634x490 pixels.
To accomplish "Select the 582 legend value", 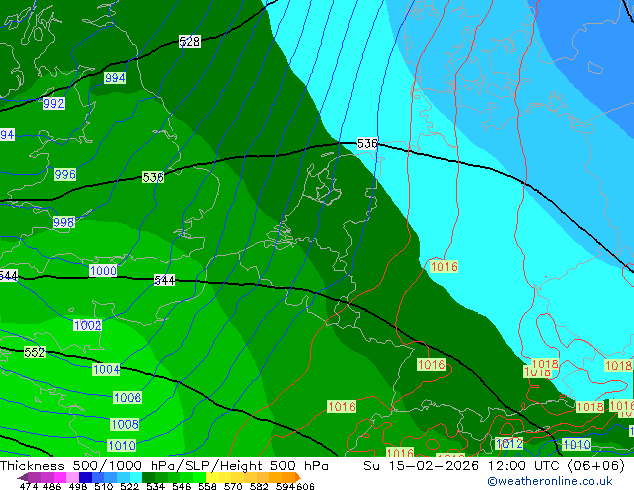I will pyautogui.click(x=259, y=486).
